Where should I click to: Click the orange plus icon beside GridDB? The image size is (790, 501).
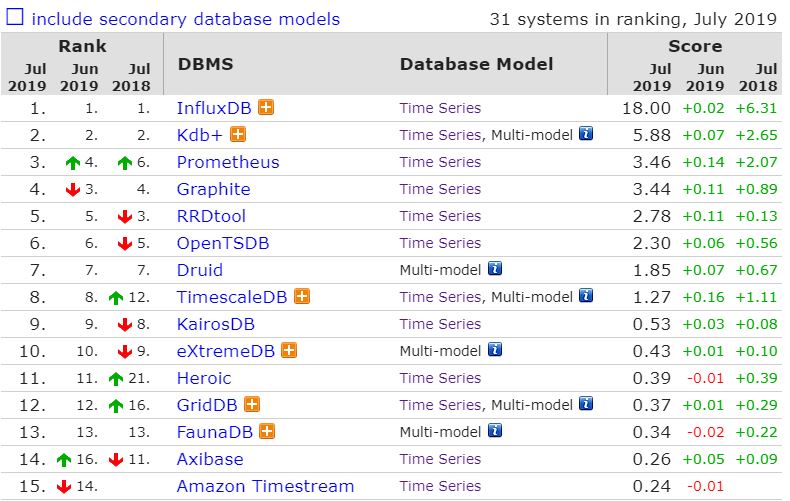[252, 404]
